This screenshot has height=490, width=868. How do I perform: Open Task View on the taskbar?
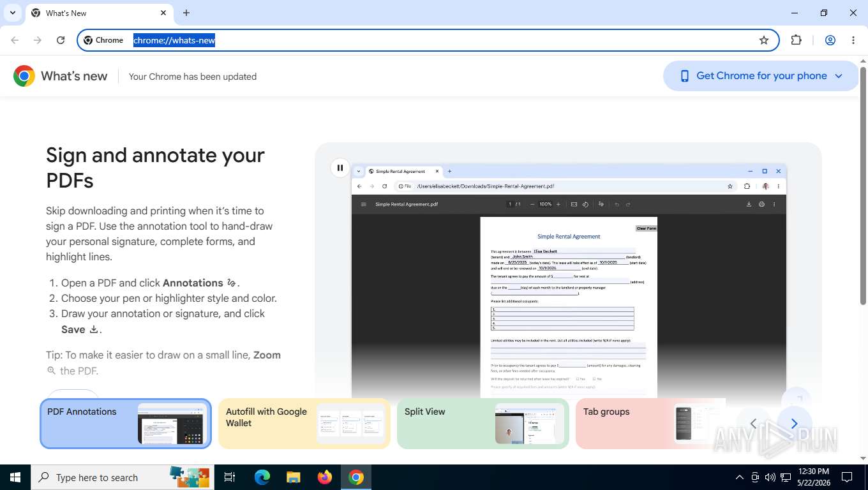tap(230, 477)
